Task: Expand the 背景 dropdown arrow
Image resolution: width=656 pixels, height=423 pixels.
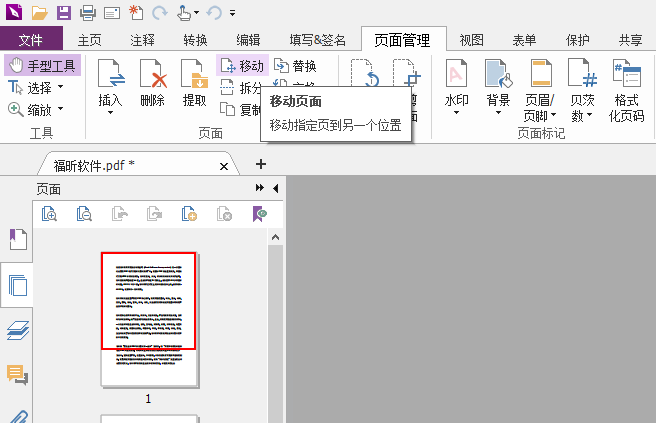Action: click(498, 113)
